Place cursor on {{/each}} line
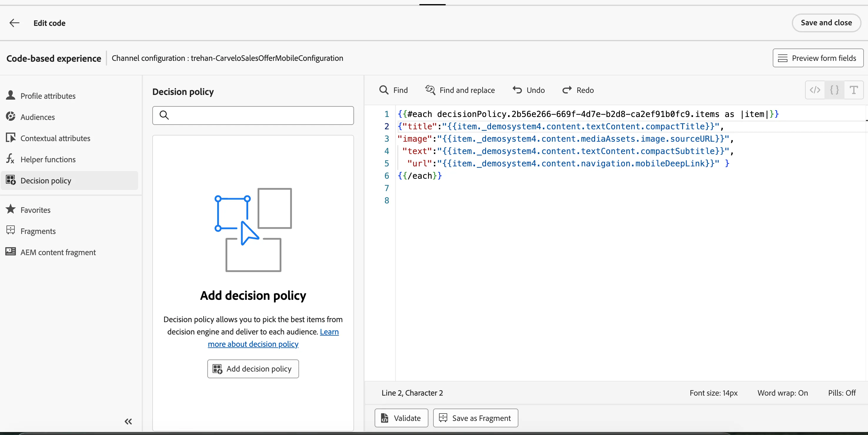The width and height of the screenshot is (868, 435). click(x=420, y=176)
